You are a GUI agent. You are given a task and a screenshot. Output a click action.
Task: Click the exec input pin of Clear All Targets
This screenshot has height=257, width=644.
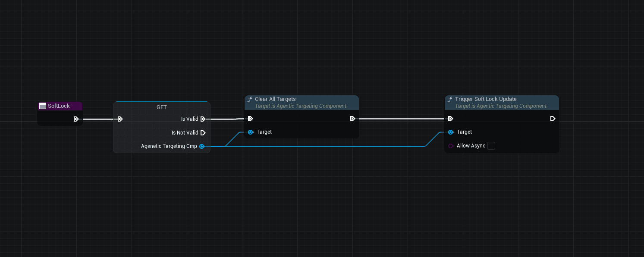(x=251, y=119)
